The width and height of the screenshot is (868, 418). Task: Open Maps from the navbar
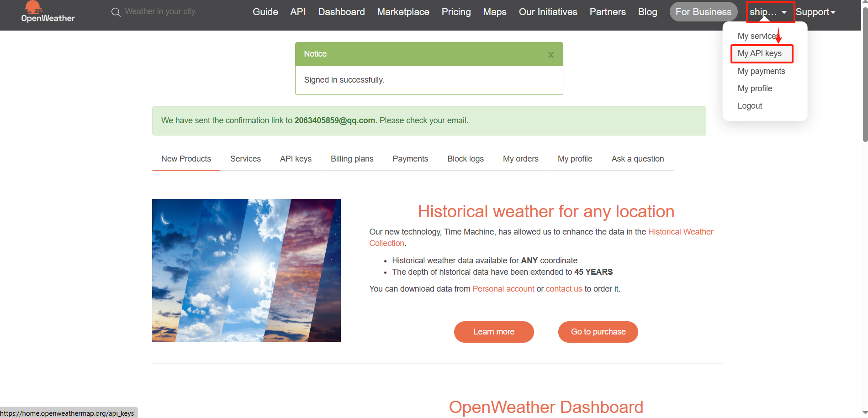495,12
